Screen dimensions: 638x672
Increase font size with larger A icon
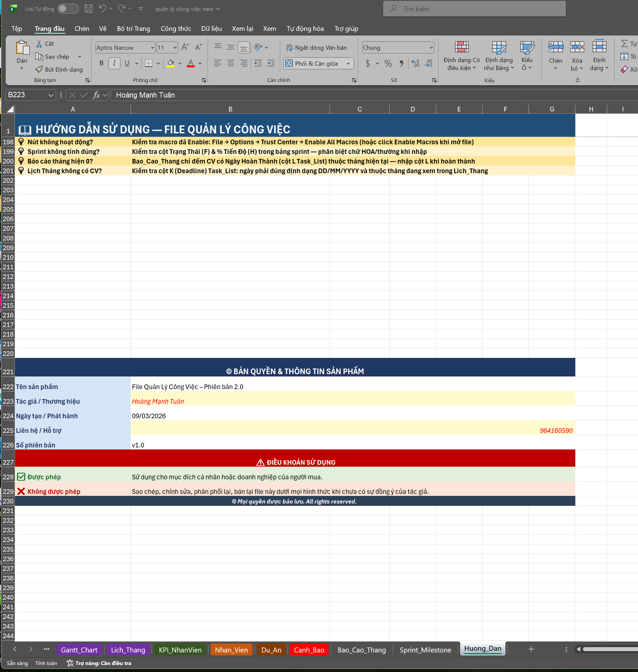click(185, 47)
